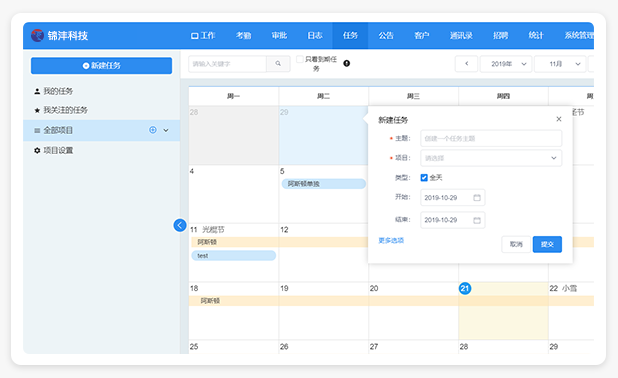This screenshot has width=618, height=378.
Task: Click the 锦沣科技 company logo icon
Action: click(37, 35)
